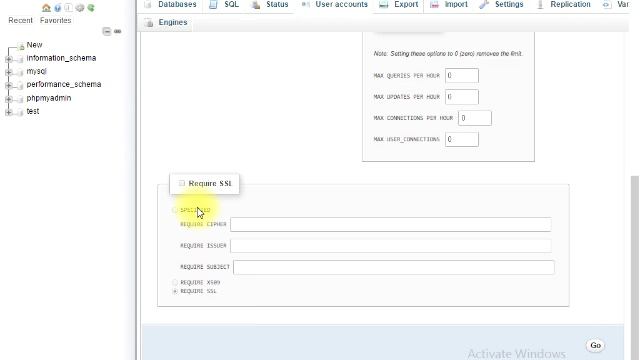Click the test database icon

[19, 112]
